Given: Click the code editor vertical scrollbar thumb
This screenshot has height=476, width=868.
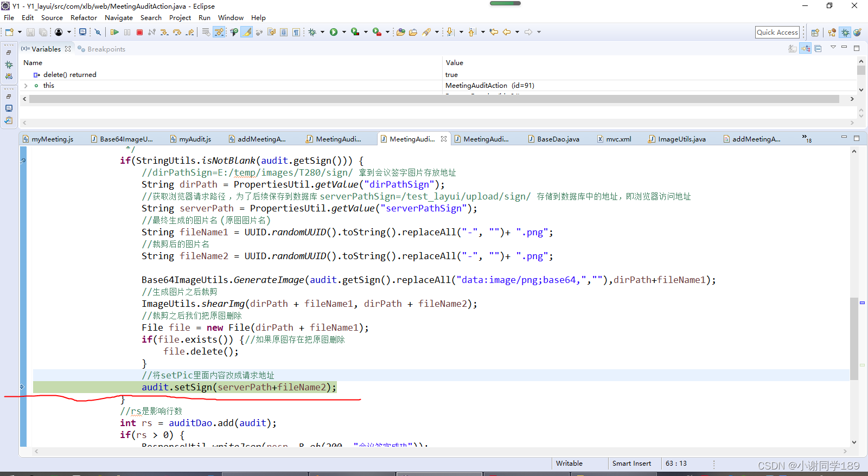Looking at the screenshot, I should 854,339.
